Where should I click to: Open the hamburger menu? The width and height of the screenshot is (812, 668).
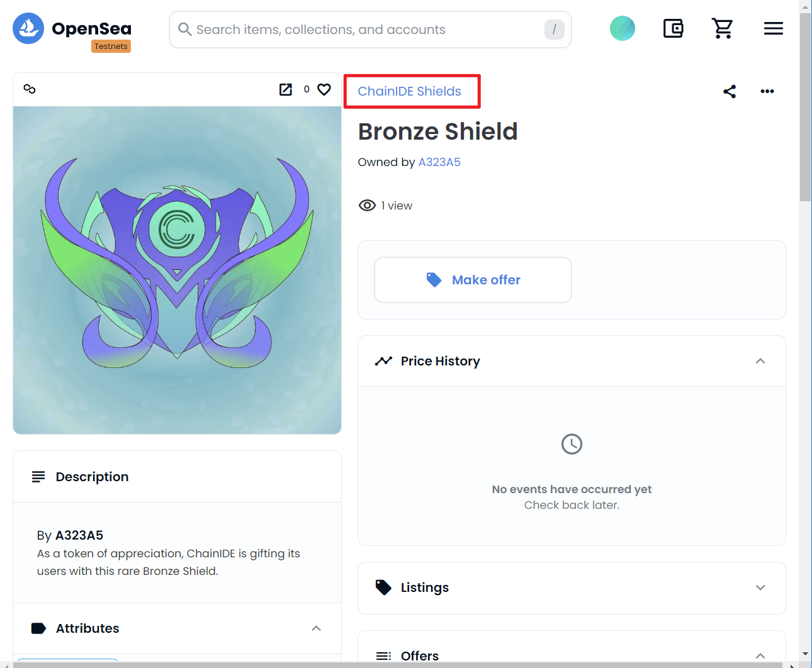773,28
